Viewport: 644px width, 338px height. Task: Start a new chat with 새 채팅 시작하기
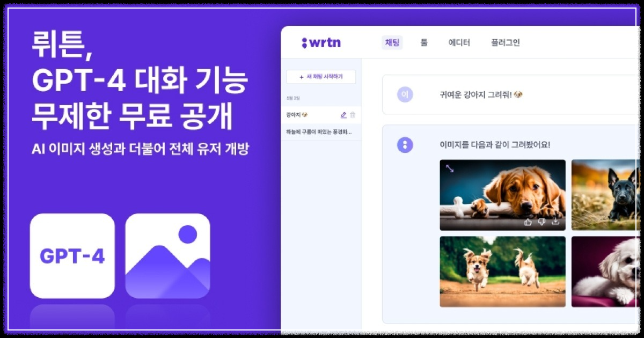[321, 77]
